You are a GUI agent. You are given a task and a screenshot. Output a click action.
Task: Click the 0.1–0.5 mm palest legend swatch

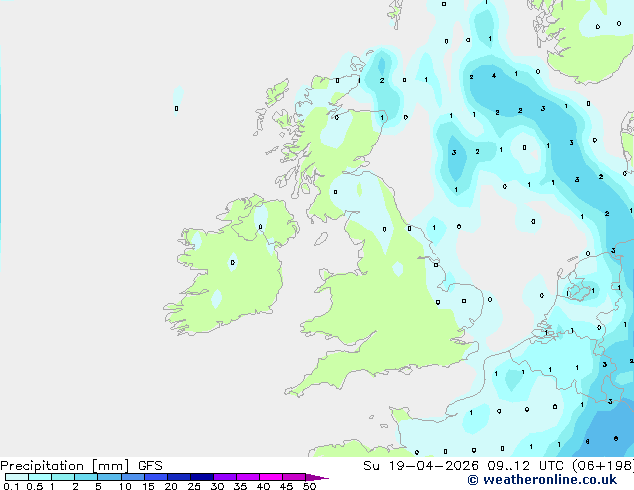[x=17, y=477]
